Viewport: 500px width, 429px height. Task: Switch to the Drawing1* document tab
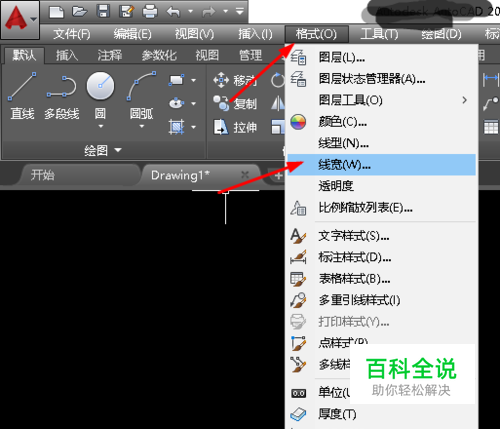click(x=180, y=175)
